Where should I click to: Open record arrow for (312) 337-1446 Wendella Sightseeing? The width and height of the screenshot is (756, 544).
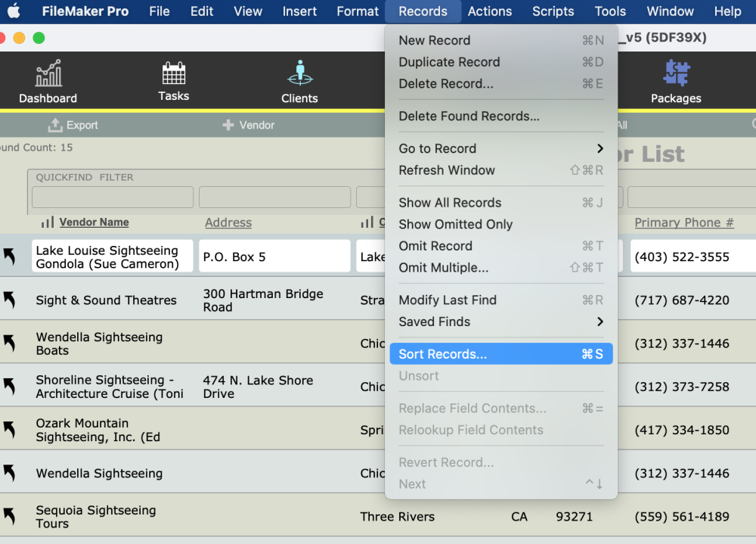[9, 473]
